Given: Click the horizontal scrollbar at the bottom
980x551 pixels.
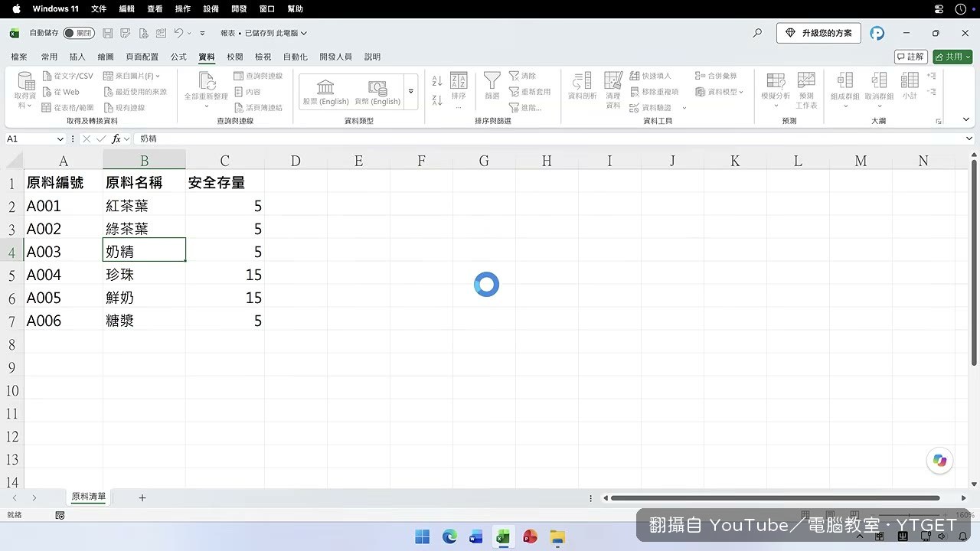Looking at the screenshot, I should pos(775,498).
